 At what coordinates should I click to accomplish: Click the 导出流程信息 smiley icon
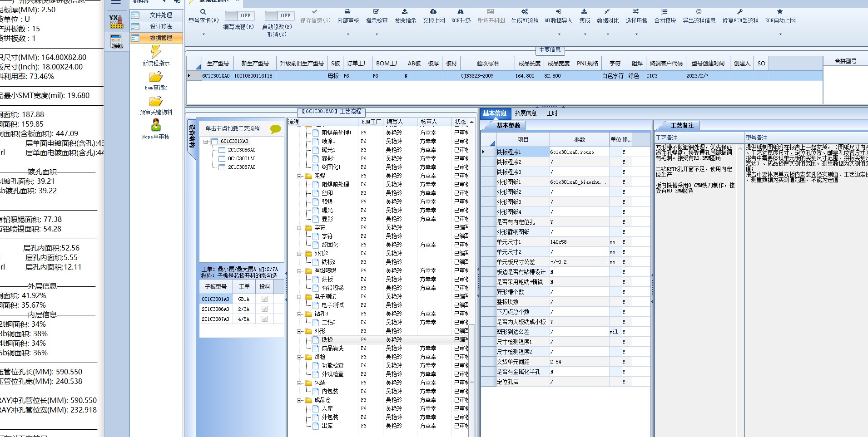pos(699,12)
